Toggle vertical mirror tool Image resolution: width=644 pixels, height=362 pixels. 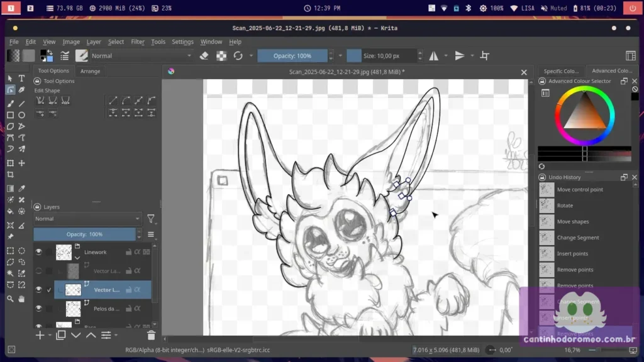pos(460,56)
